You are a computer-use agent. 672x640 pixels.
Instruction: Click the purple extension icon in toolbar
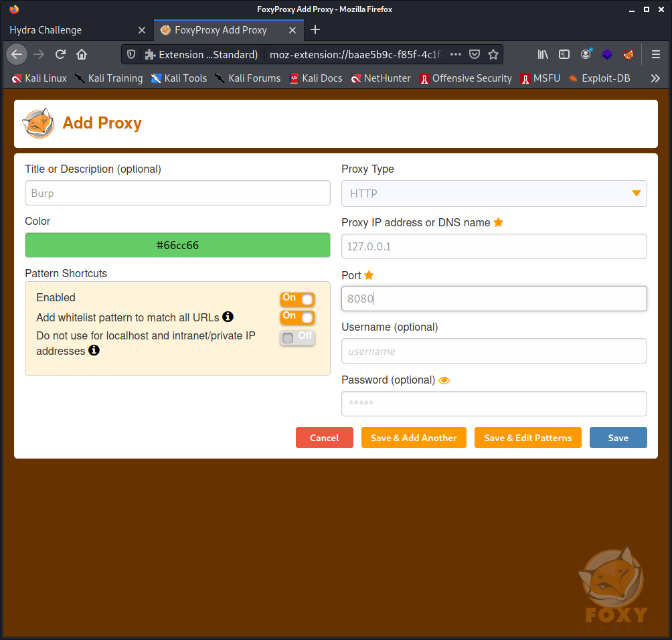607,54
